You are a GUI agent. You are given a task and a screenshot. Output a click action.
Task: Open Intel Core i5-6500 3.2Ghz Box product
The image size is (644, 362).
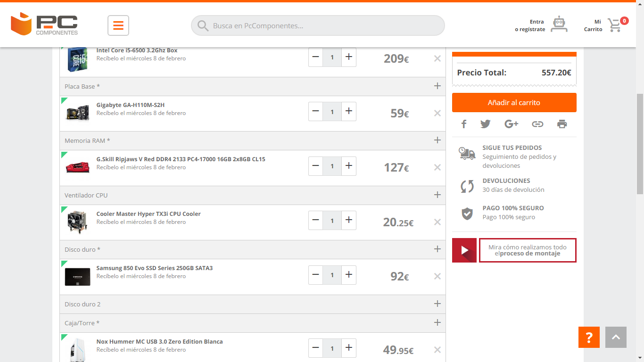point(137,50)
